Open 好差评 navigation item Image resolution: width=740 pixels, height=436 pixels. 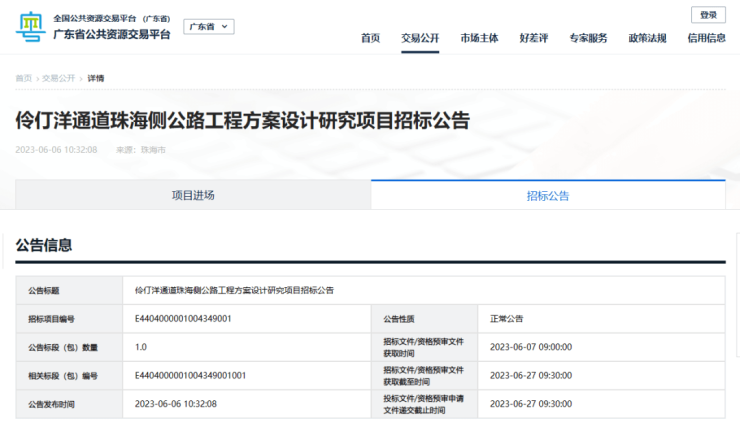point(534,38)
